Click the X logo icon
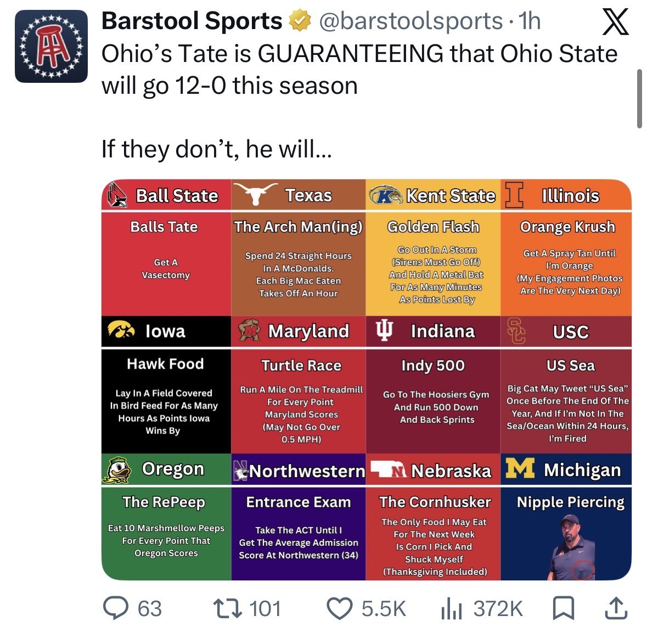Viewport: 647px width, 644px height. [x=616, y=22]
